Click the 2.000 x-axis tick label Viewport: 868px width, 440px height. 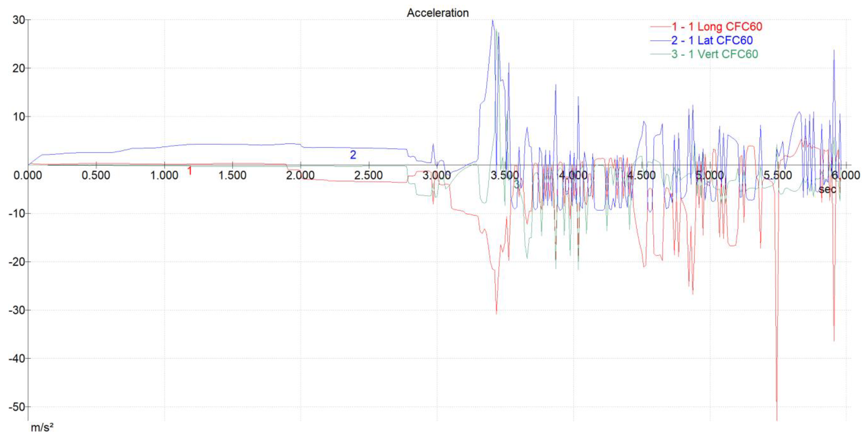click(300, 176)
